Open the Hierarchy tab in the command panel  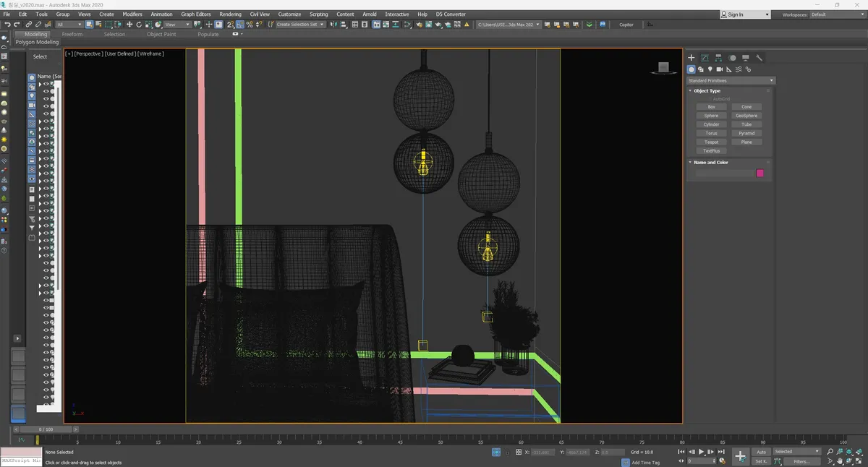718,58
